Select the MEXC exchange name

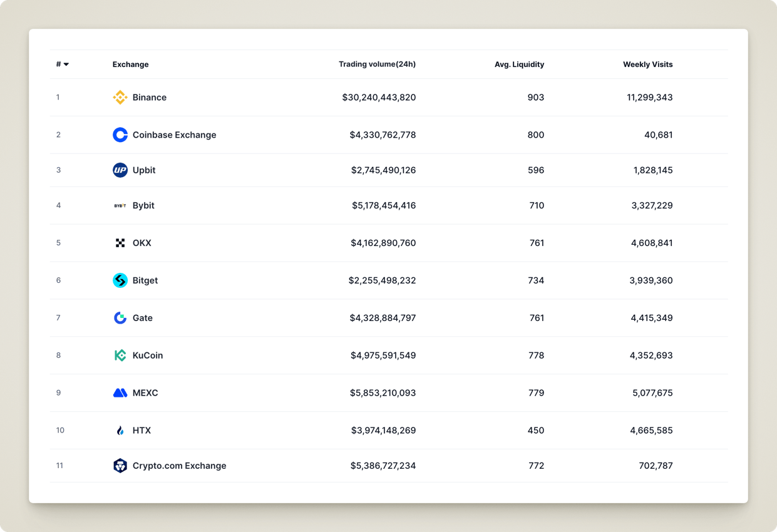click(145, 392)
